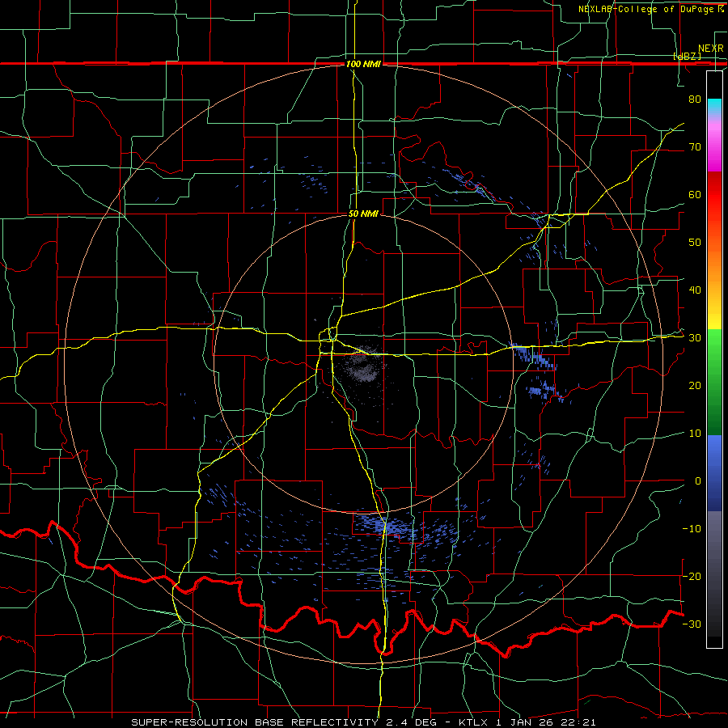Image resolution: width=728 pixels, height=728 pixels.
Task: Click the blue segment of the color bar
Action: pos(714,473)
